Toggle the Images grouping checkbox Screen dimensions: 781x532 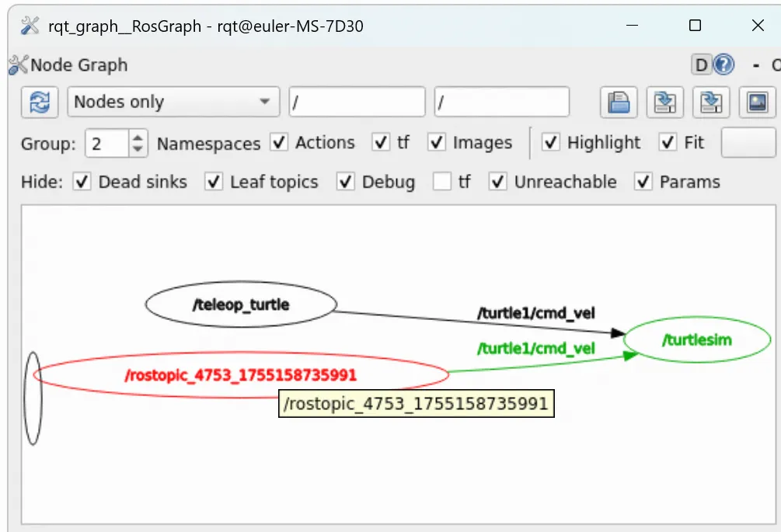pos(436,143)
